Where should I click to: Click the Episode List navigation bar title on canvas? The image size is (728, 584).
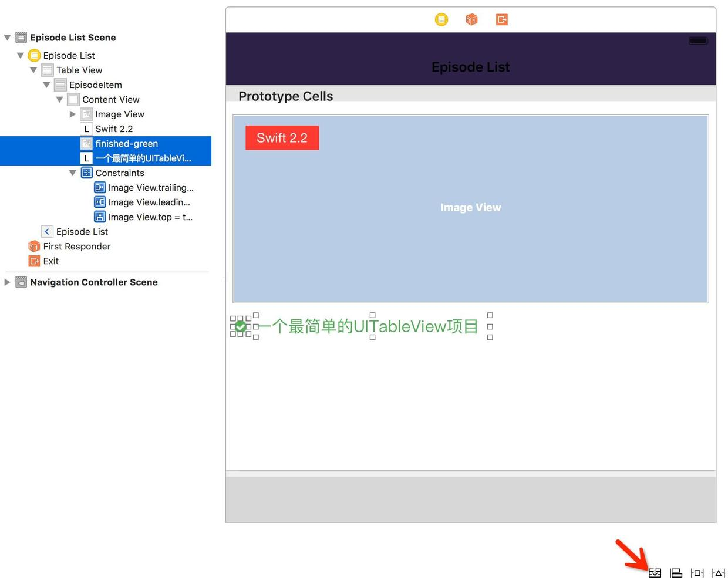tap(471, 67)
